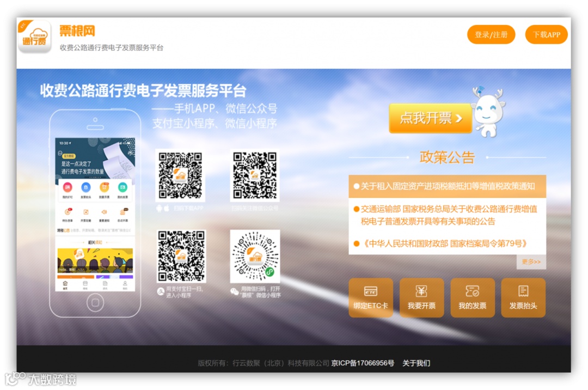Image resolution: width=588 pixels, height=390 pixels.
Task: Click the 票根网 site title
Action: coord(77,31)
